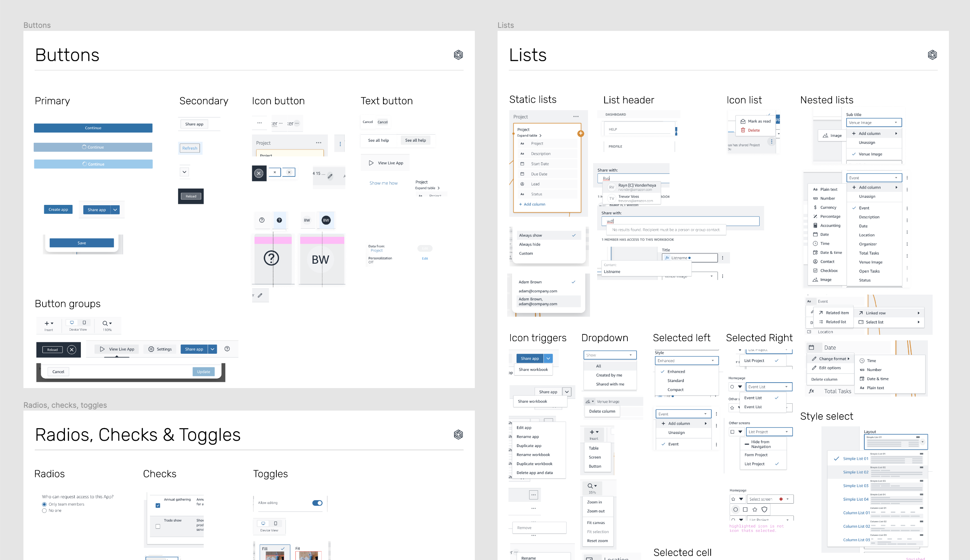Click the star icon in Homepage icon row
Screen dimensions: 970x560
click(755, 510)
